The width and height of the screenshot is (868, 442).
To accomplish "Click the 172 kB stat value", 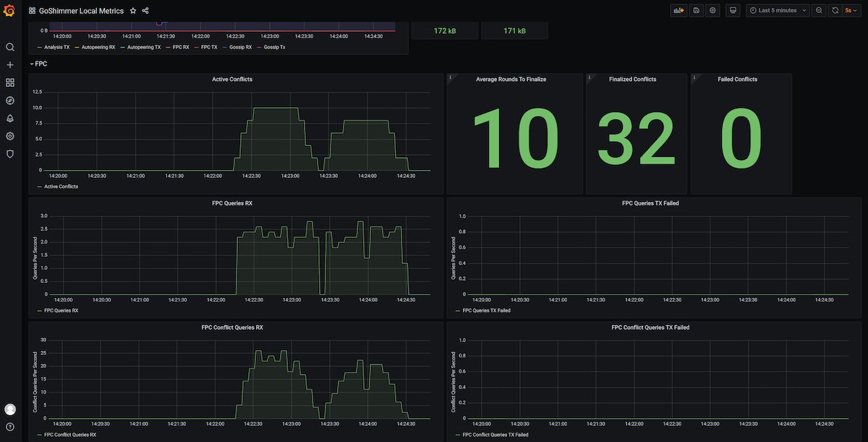I will click(445, 31).
